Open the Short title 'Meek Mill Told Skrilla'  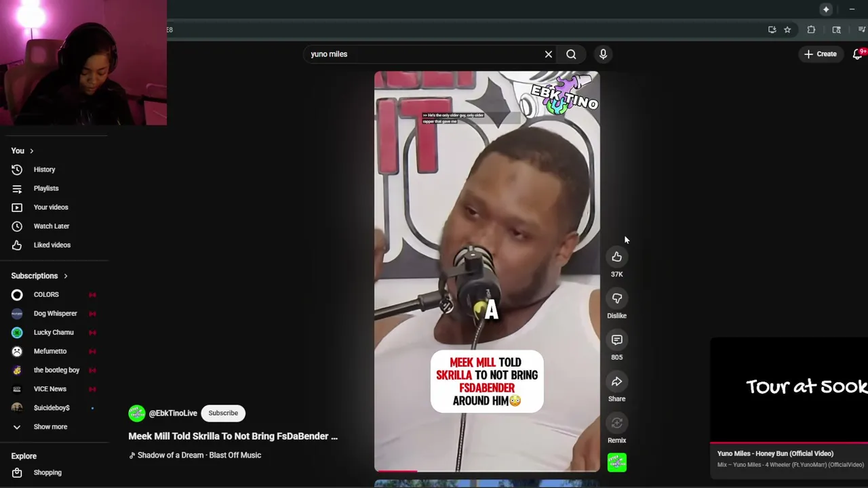233,436
